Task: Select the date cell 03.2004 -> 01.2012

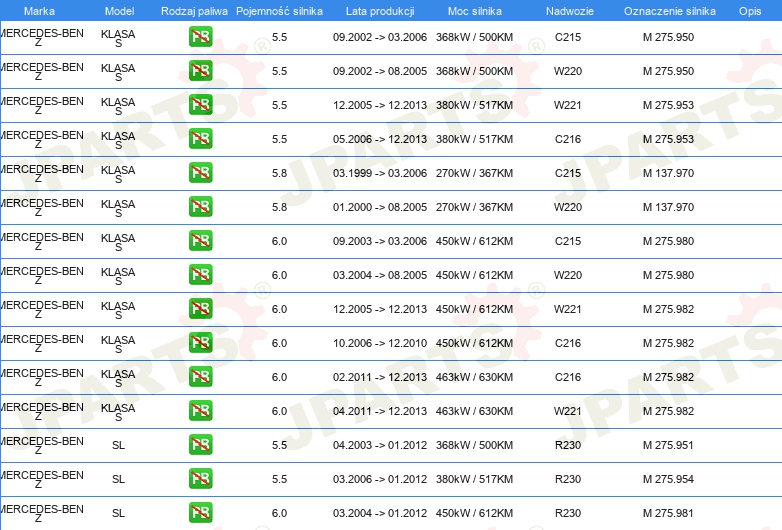Action: 380,513
